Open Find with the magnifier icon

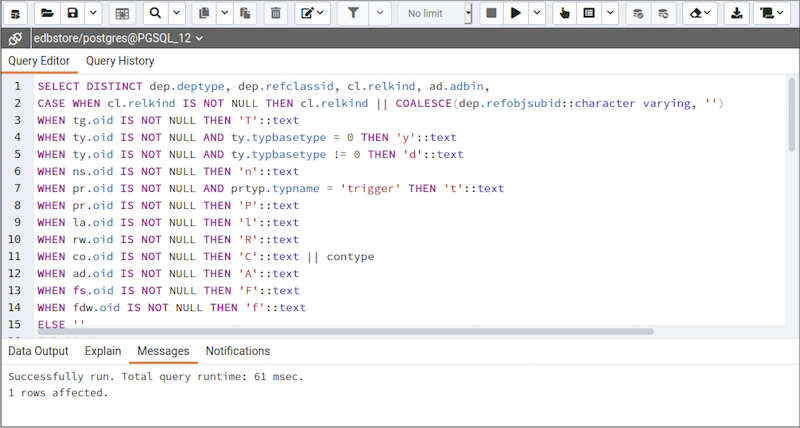click(x=156, y=14)
